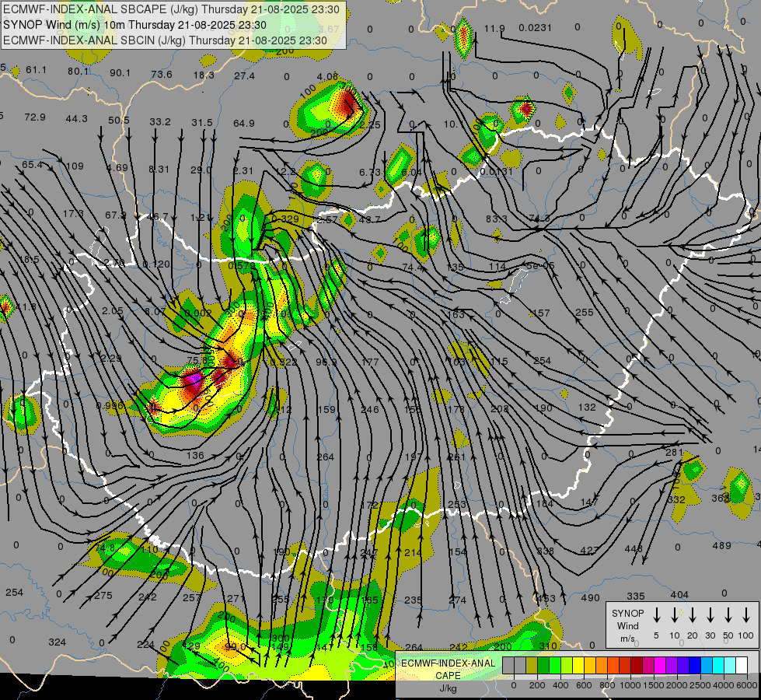This screenshot has height=700, width=761.
Task: Click the 1500 tick label on CAPE legend
Action: (653, 685)
